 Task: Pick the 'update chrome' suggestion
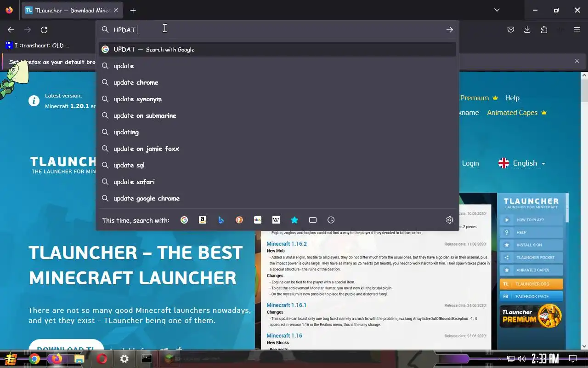click(x=277, y=82)
